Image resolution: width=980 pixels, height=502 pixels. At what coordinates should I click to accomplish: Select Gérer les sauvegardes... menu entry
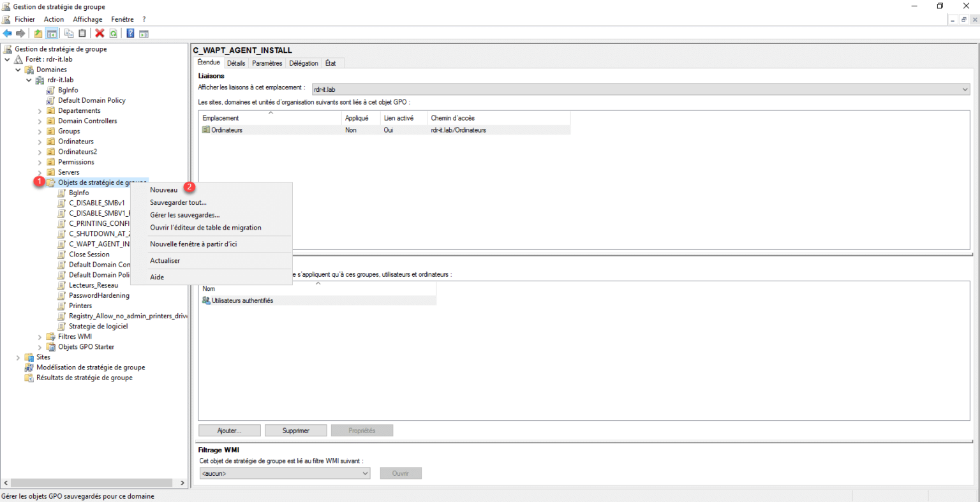(185, 215)
